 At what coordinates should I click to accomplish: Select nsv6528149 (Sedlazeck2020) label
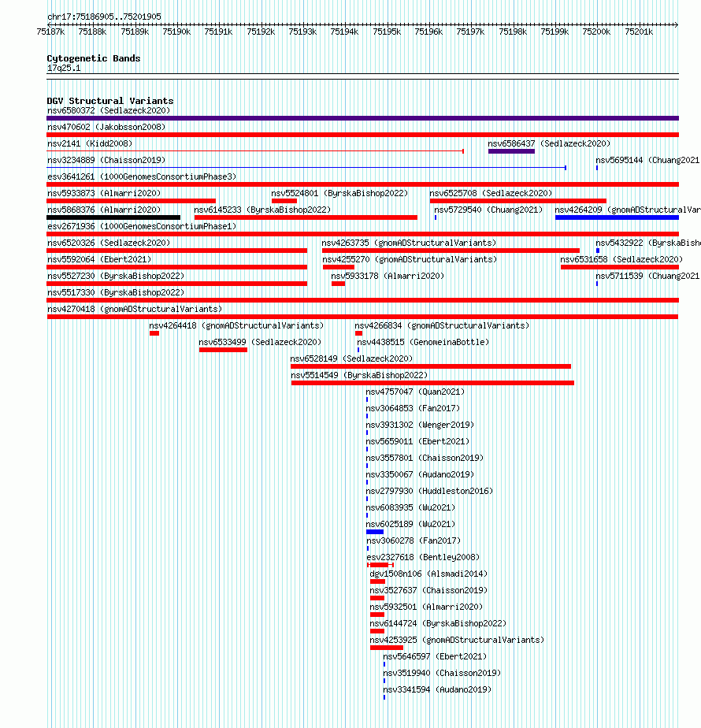351,359
